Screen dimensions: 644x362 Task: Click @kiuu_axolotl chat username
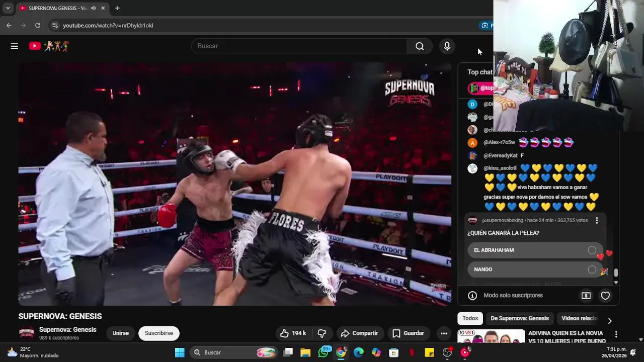point(500,168)
